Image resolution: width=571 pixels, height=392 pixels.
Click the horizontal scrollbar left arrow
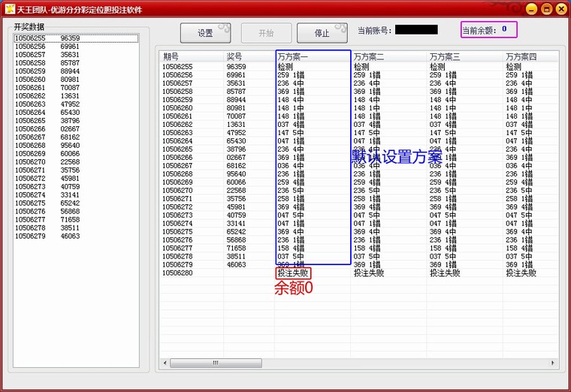(164, 363)
